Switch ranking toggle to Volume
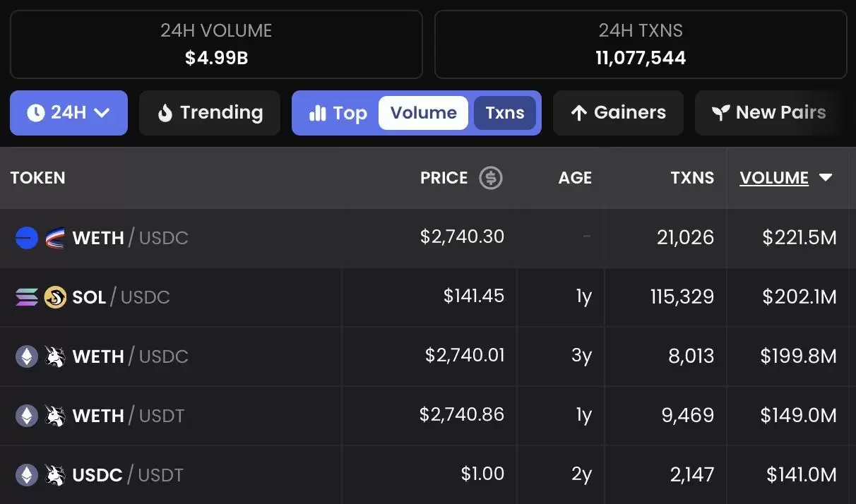856x504 pixels. [x=423, y=113]
